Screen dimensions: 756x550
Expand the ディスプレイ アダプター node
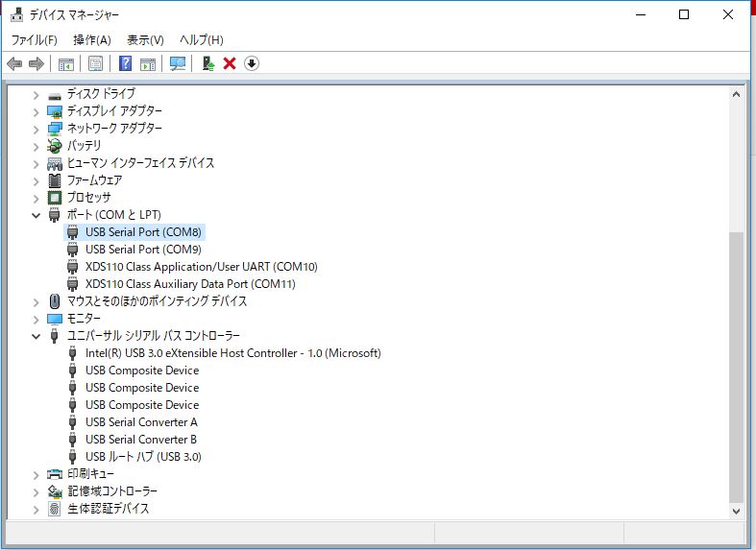tap(36, 112)
